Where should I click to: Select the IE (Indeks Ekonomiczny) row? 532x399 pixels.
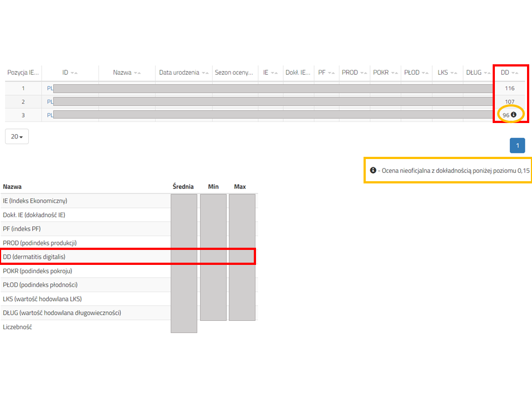(129, 201)
